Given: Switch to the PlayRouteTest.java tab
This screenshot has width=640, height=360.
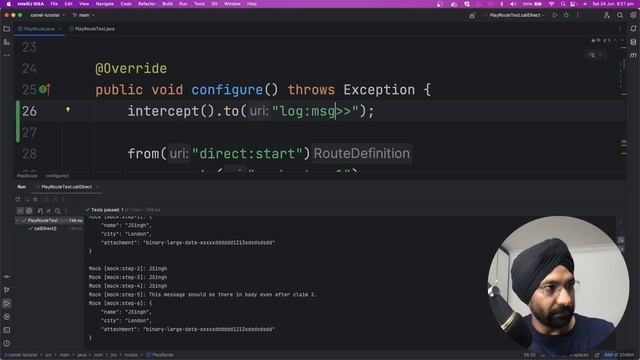Looking at the screenshot, I should [92, 29].
